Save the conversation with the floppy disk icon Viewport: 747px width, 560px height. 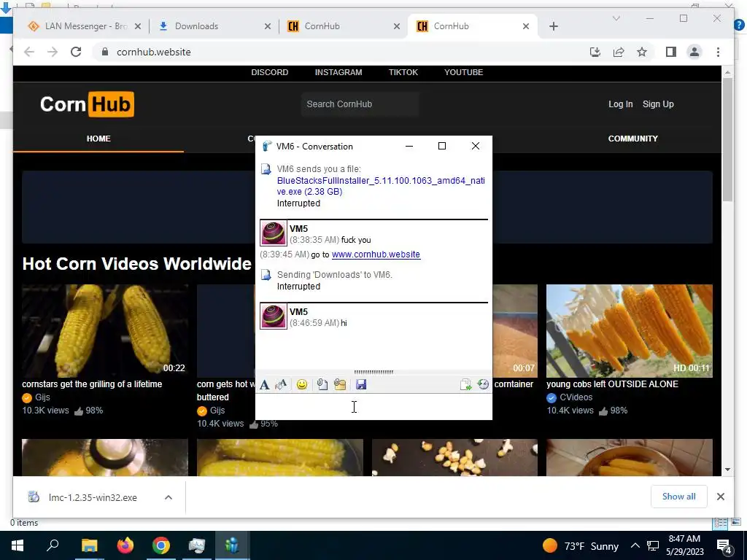361,385
